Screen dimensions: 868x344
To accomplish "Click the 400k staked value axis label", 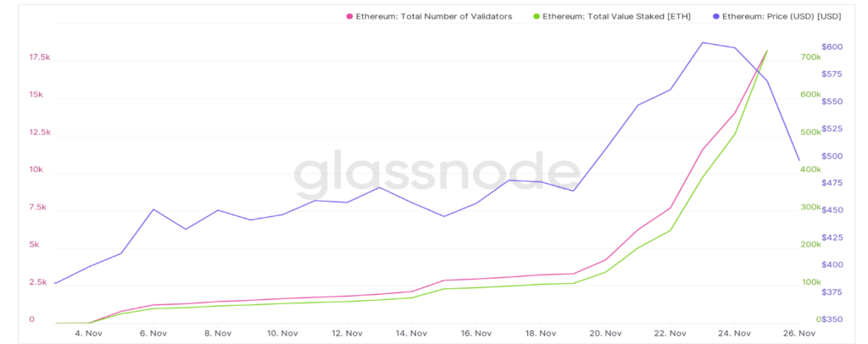I will [x=810, y=169].
